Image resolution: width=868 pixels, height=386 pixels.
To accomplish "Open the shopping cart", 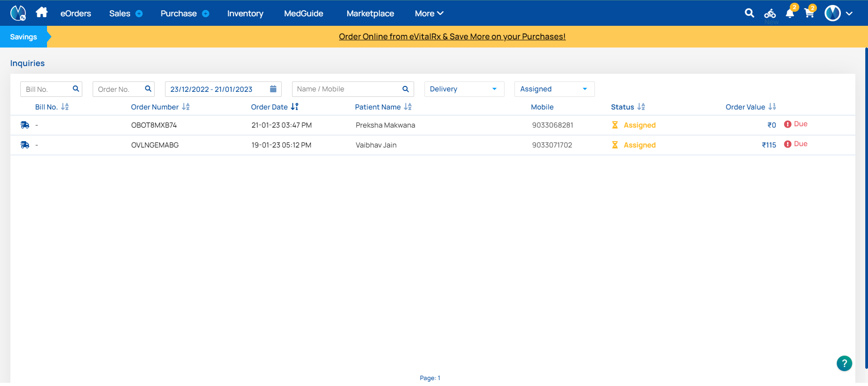I will coord(809,13).
